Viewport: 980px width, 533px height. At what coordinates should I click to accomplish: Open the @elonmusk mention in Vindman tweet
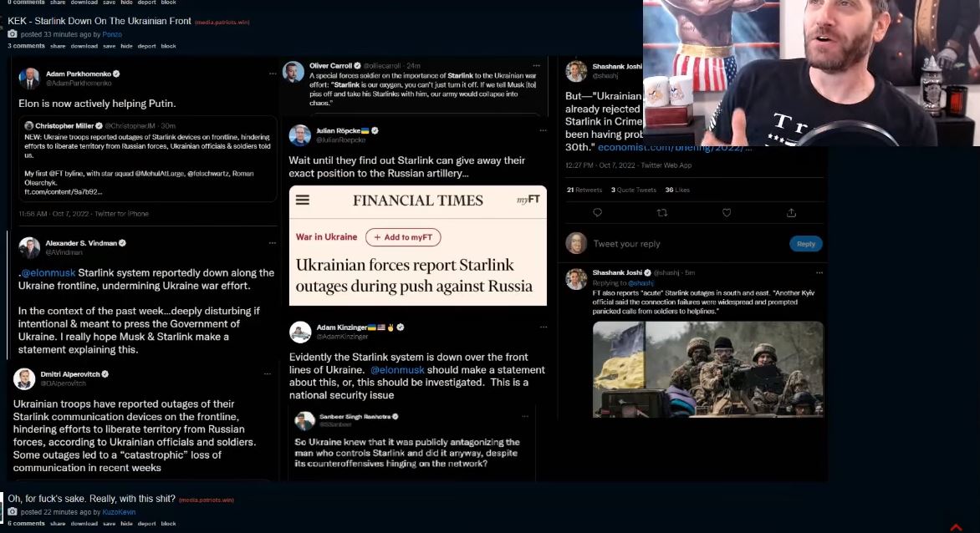(x=48, y=272)
